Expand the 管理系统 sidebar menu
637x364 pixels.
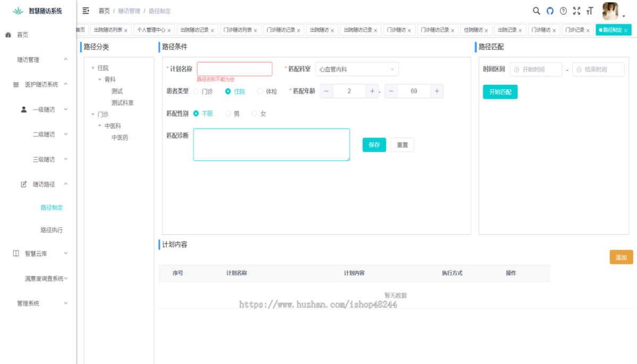66,303
